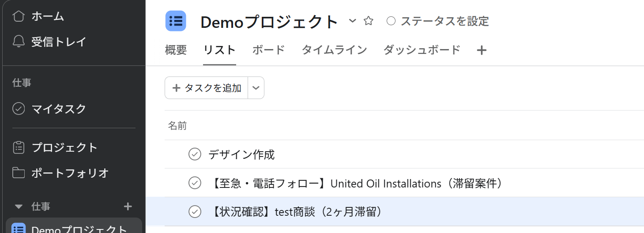Switch to the タイムライン tab
The width and height of the screenshot is (644, 233).
(x=334, y=50)
